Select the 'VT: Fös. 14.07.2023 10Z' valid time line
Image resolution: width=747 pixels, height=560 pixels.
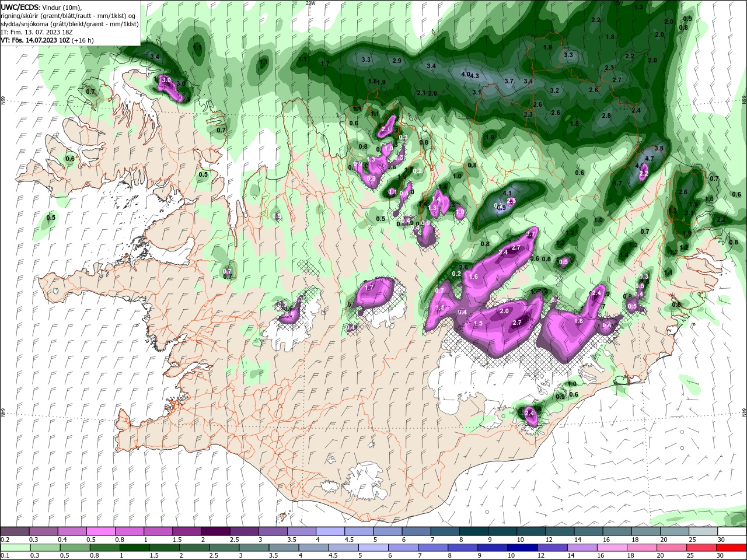tap(36, 40)
